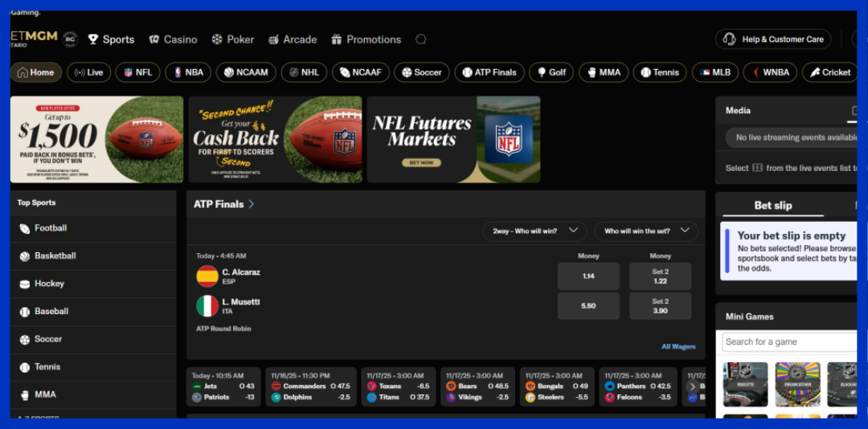
Task: Select Alcaraz Set 2 odds 1.22
Action: pyautogui.click(x=660, y=276)
